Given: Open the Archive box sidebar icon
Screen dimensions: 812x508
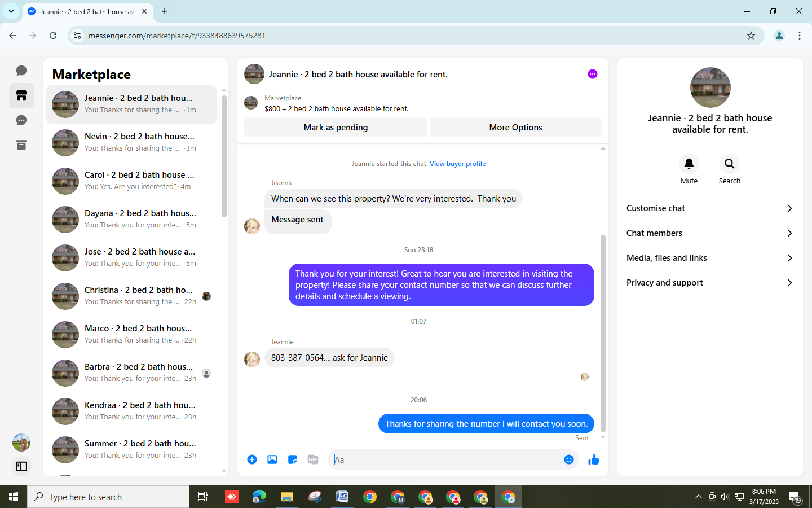Looking at the screenshot, I should click(x=21, y=145).
